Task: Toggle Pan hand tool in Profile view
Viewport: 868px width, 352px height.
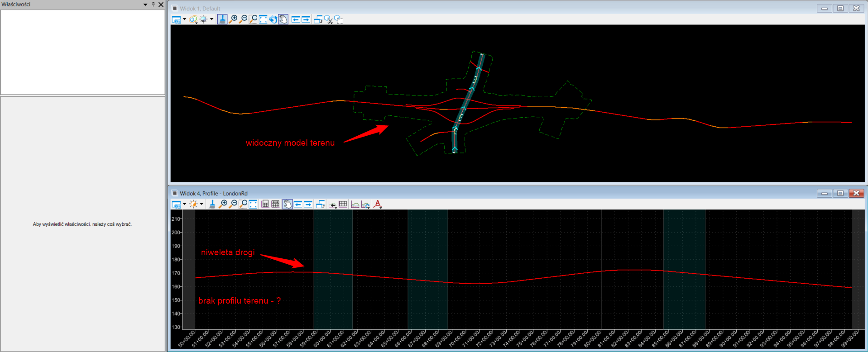Action: click(x=288, y=205)
